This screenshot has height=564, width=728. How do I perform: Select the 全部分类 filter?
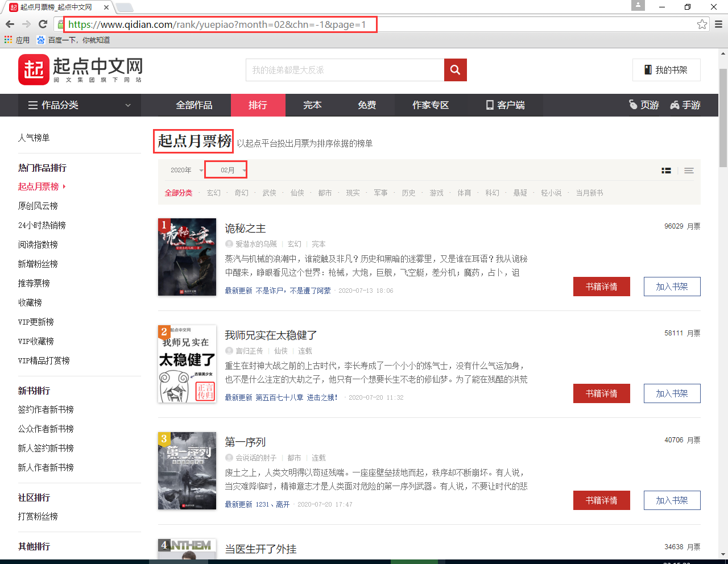click(179, 193)
